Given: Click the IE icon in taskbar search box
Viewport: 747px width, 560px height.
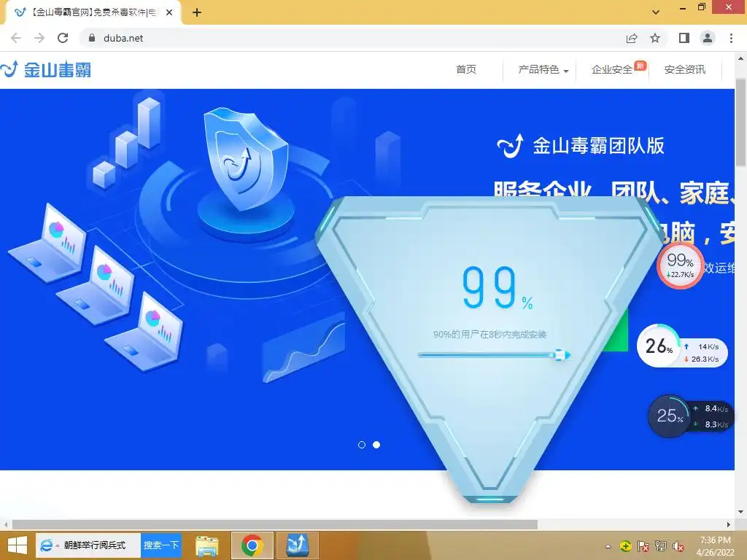Looking at the screenshot, I should tap(46, 545).
